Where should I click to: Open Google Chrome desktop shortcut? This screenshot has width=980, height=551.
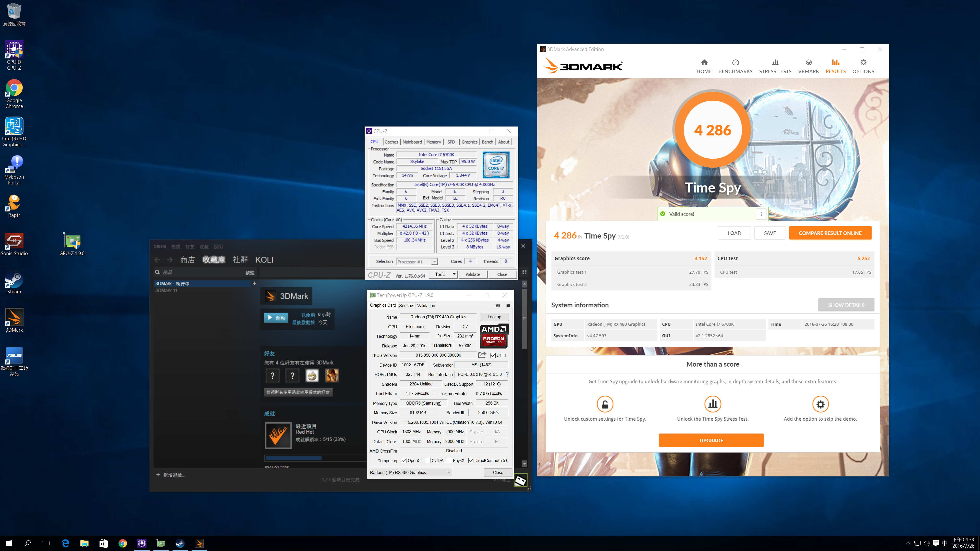14,94
